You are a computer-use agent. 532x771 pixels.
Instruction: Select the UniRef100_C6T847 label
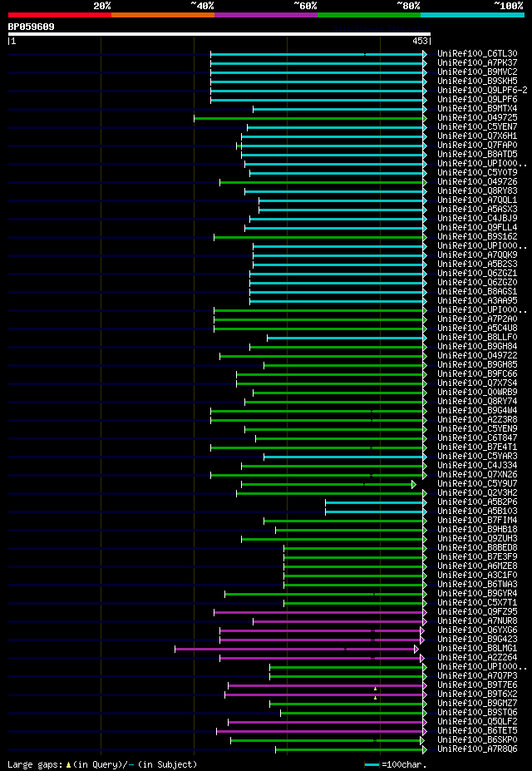477,438
